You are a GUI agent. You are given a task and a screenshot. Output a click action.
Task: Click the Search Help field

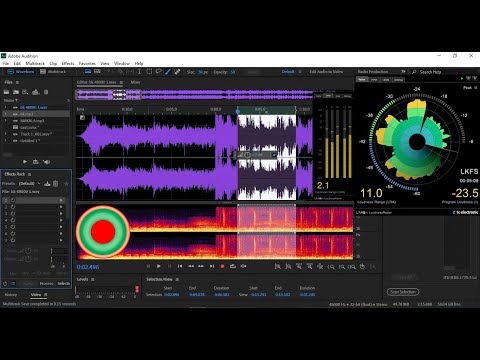point(430,72)
